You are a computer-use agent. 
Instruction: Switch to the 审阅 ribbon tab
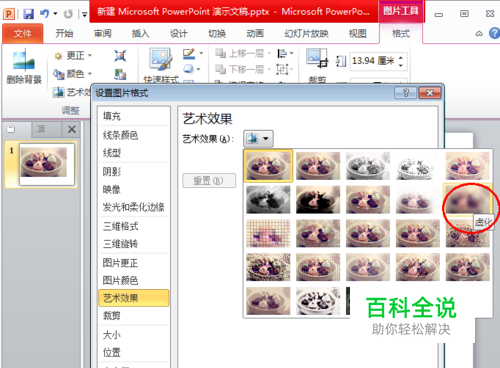coord(102,33)
